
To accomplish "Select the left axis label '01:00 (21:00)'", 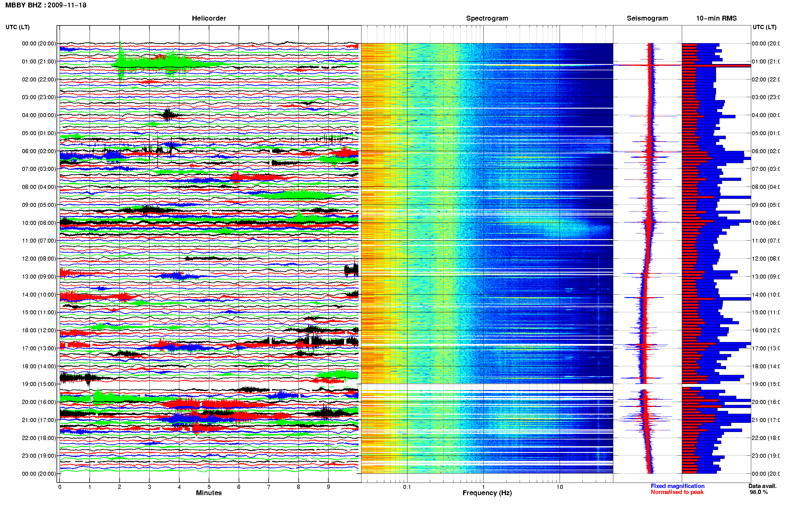I will (39, 61).
